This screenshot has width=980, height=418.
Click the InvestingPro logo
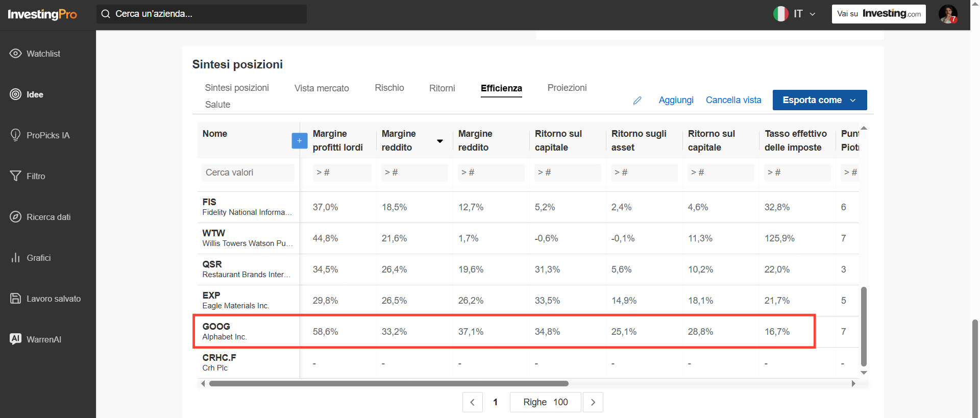[x=42, y=14]
